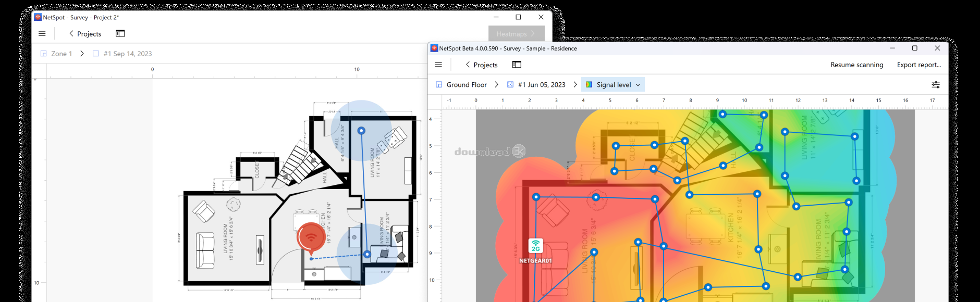
Task: Expand chevron after Zone 1
Action: click(x=82, y=54)
